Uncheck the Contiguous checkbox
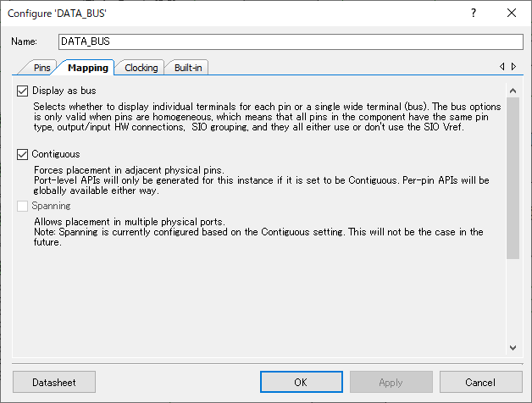This screenshot has height=403, width=532. click(x=22, y=154)
